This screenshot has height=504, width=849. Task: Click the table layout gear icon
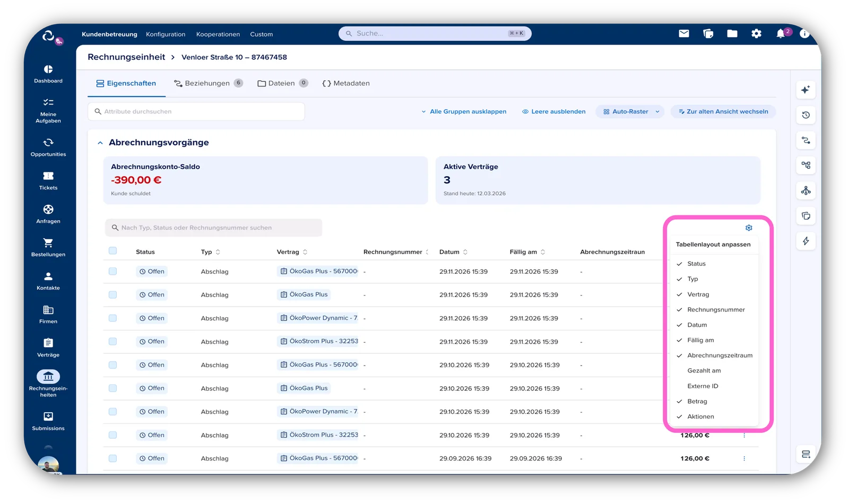point(749,228)
